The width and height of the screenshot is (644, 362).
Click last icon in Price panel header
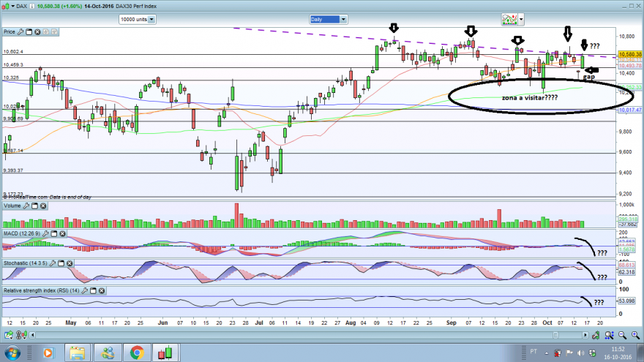[x=54, y=31]
